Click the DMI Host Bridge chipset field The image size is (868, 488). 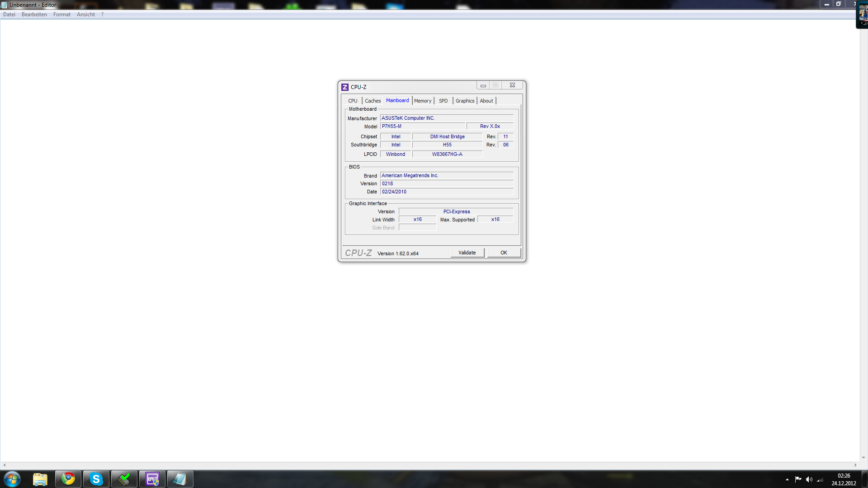pyautogui.click(x=447, y=136)
